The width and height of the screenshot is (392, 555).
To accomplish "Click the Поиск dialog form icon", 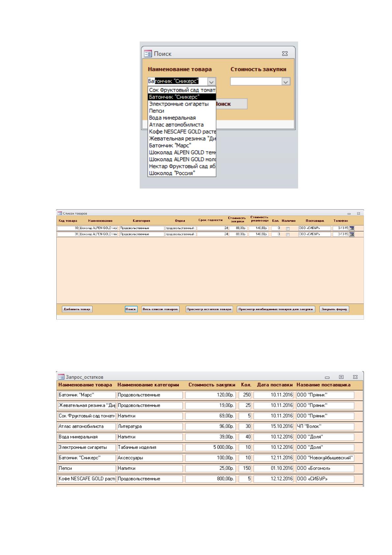I will coord(148,53).
